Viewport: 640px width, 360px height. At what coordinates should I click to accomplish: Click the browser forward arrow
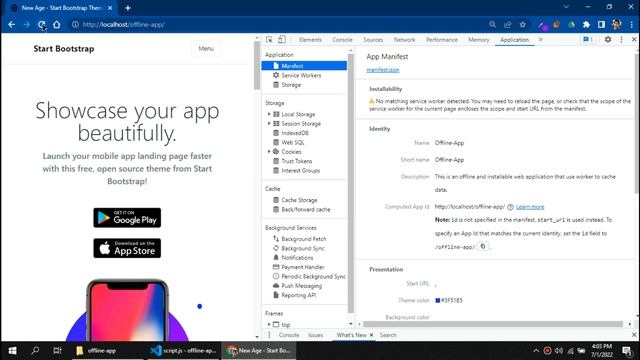pos(27,24)
